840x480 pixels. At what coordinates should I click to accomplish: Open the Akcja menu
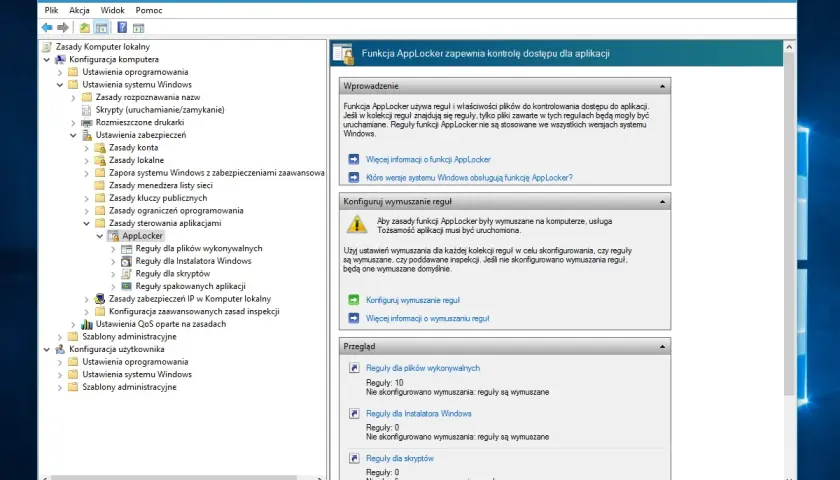click(79, 10)
